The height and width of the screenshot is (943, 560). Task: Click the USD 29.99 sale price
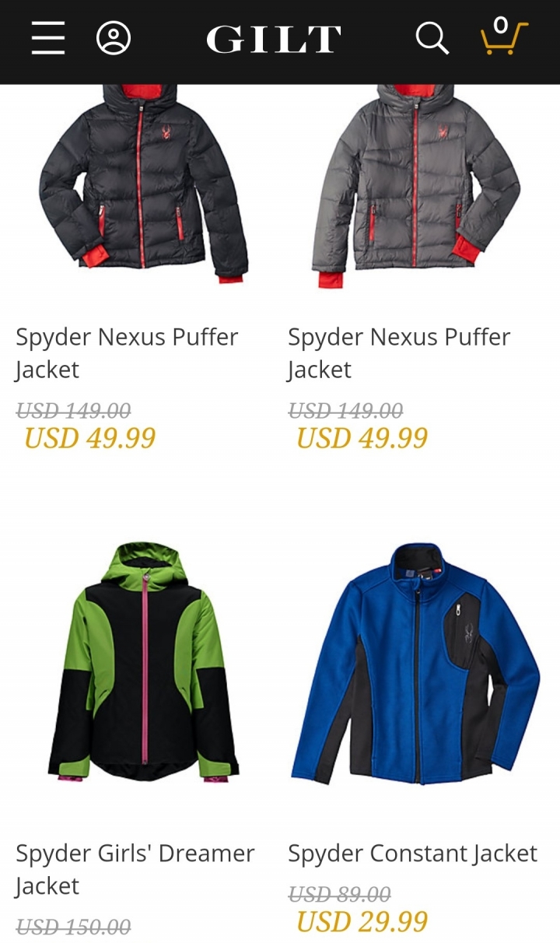pyautogui.click(x=362, y=922)
